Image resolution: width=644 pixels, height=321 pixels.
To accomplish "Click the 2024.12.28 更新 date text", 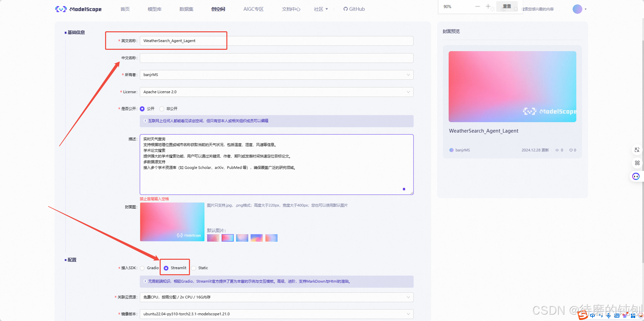I will (535, 150).
